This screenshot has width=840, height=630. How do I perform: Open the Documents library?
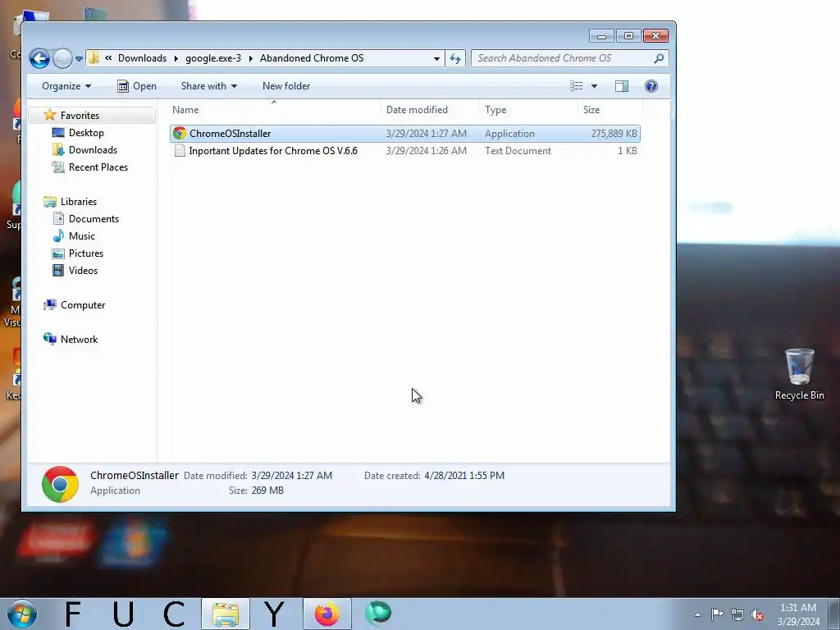click(94, 218)
